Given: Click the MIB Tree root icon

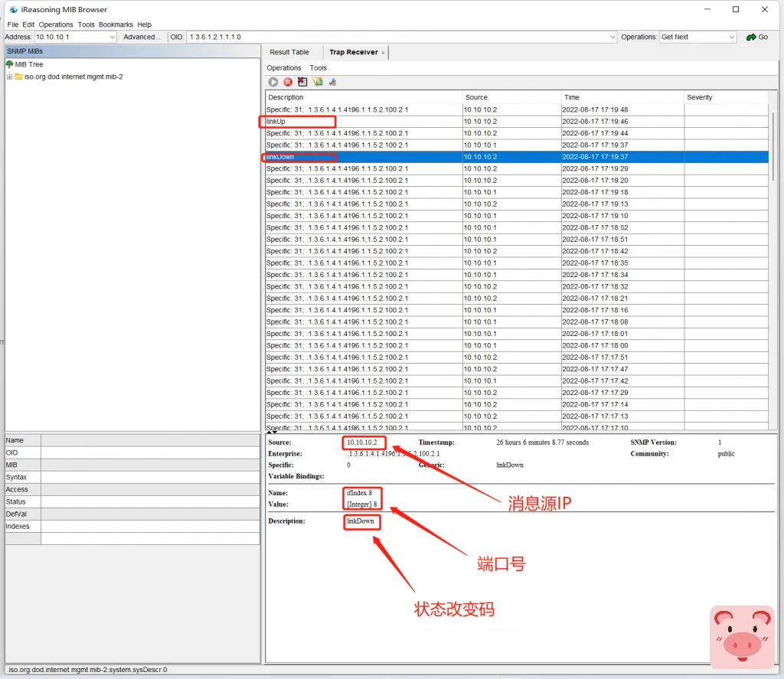Looking at the screenshot, I should point(9,64).
